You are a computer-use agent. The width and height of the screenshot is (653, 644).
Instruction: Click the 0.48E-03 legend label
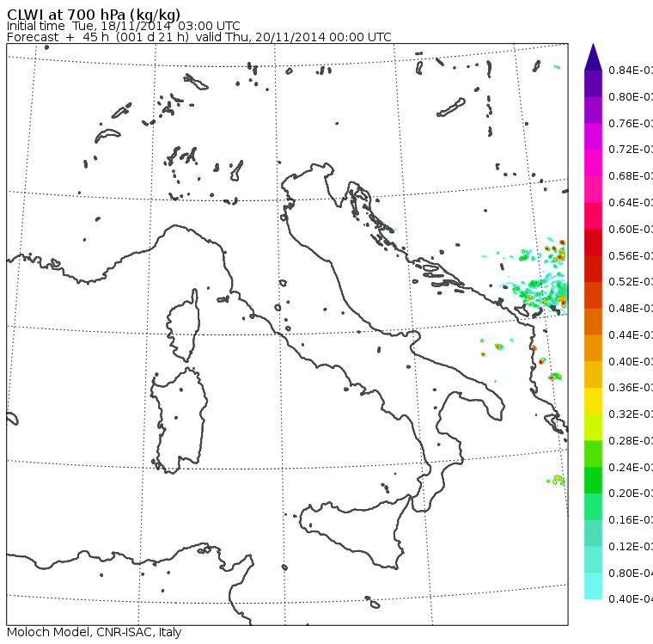coord(631,309)
